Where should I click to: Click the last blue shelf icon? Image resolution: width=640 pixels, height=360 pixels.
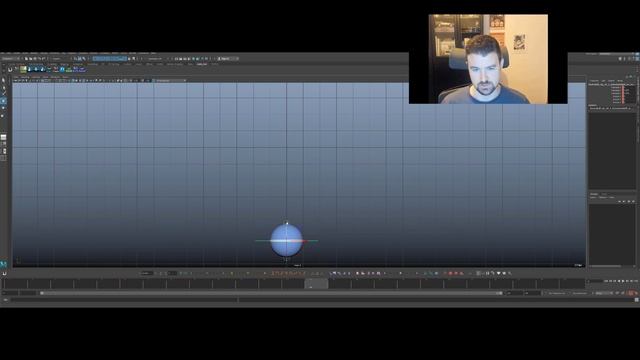(82, 69)
